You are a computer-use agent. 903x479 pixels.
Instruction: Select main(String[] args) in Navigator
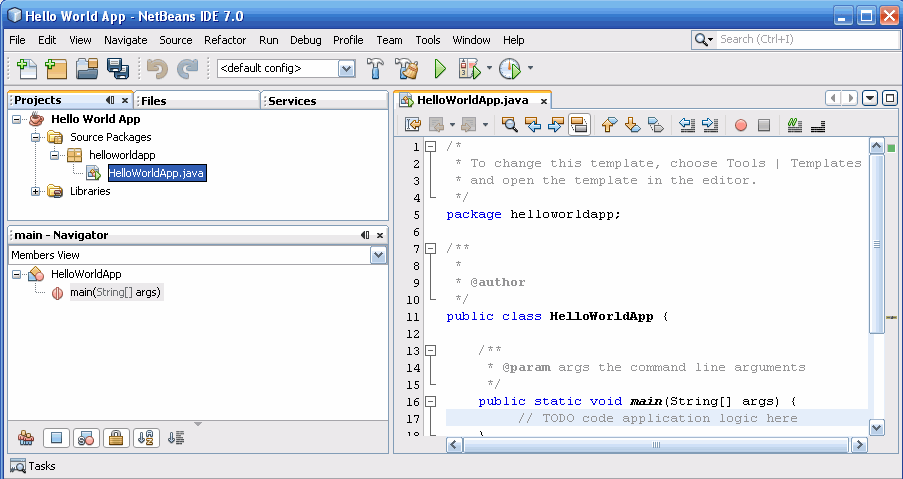pyautogui.click(x=115, y=292)
